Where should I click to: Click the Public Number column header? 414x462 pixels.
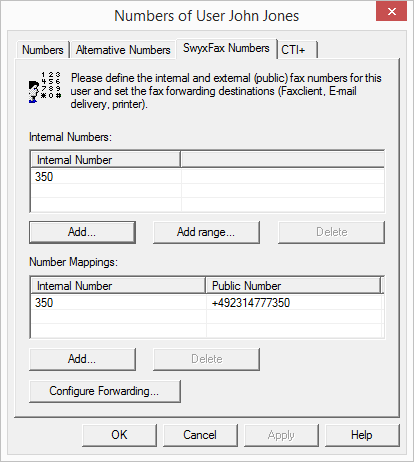[x=293, y=286]
